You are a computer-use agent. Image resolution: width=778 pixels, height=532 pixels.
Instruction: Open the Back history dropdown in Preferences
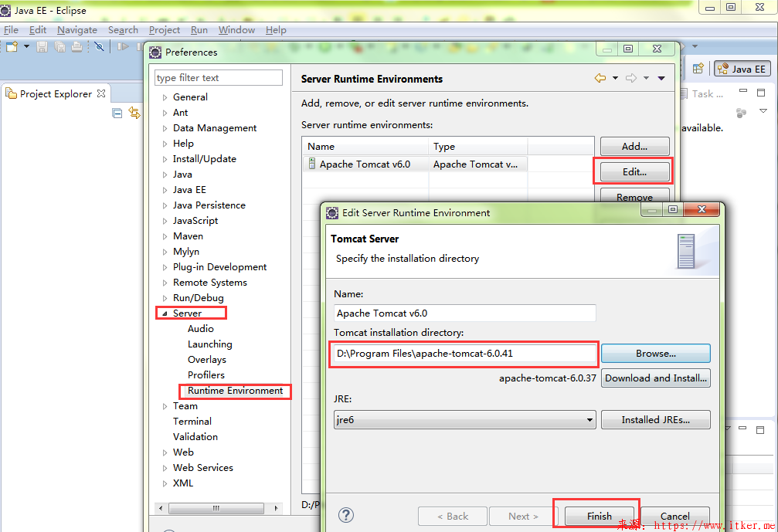tap(615, 78)
